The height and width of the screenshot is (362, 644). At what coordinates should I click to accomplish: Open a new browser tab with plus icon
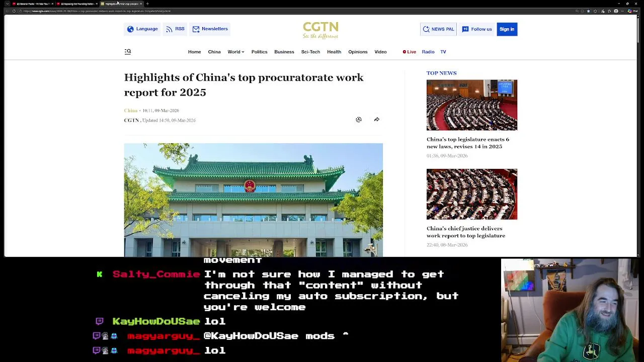(147, 4)
